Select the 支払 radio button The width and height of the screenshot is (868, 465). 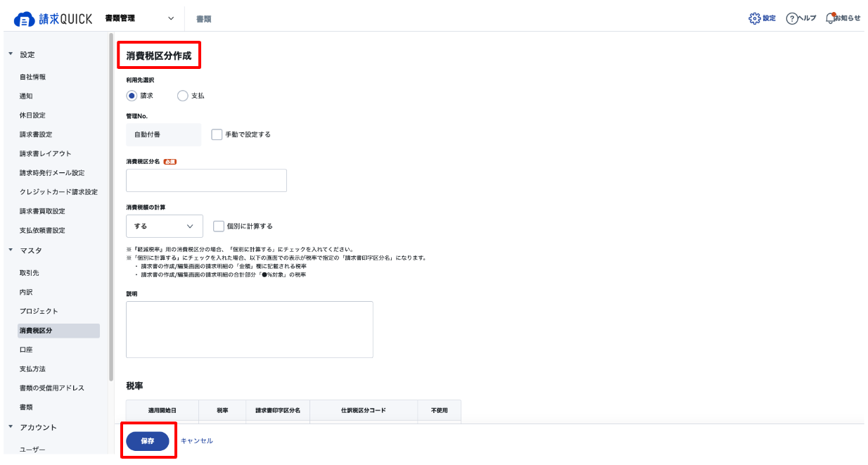pyautogui.click(x=183, y=96)
